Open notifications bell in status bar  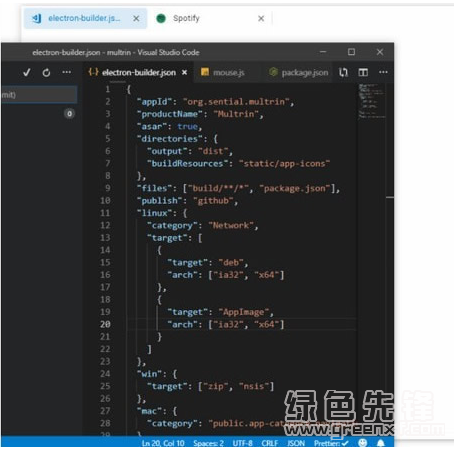point(381,443)
